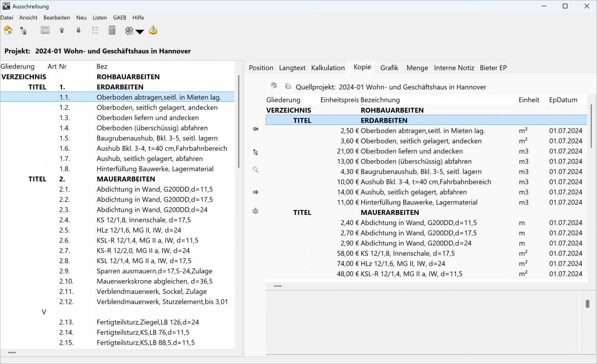Click the EpDatum column header
This screenshot has width=597, height=364.
coord(563,100)
